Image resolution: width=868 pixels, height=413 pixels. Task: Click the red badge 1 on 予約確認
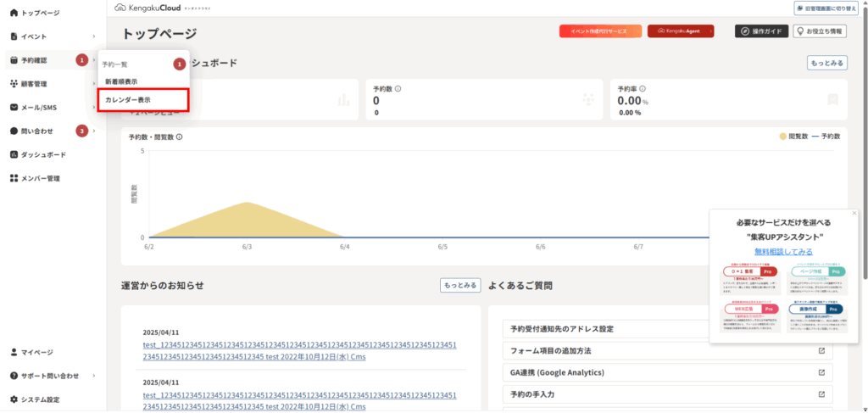[x=82, y=60]
